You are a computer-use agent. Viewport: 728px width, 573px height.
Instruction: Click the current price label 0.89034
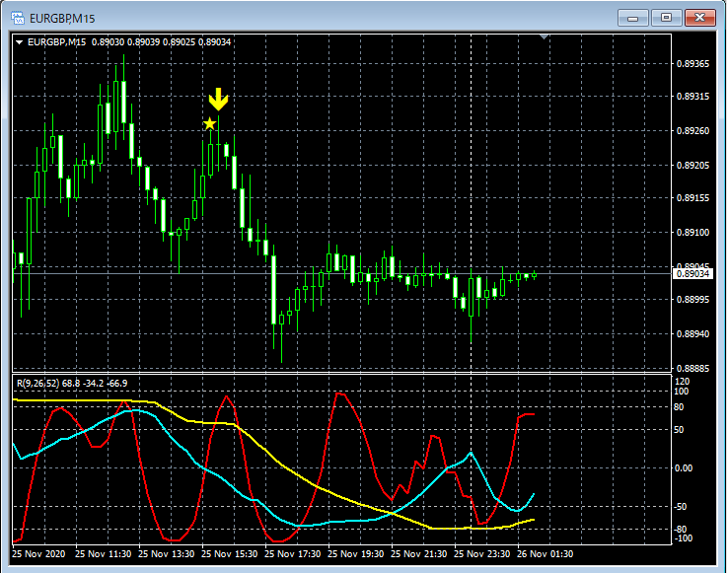[x=692, y=274]
